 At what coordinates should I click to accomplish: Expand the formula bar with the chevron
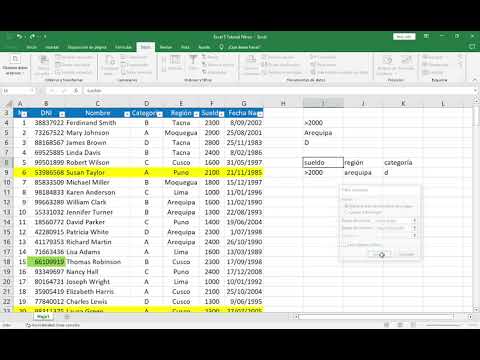pos(475,90)
